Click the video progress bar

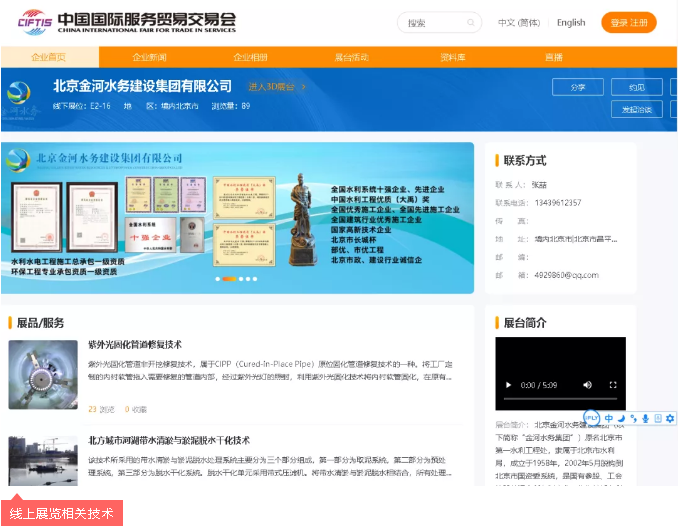coord(560,399)
